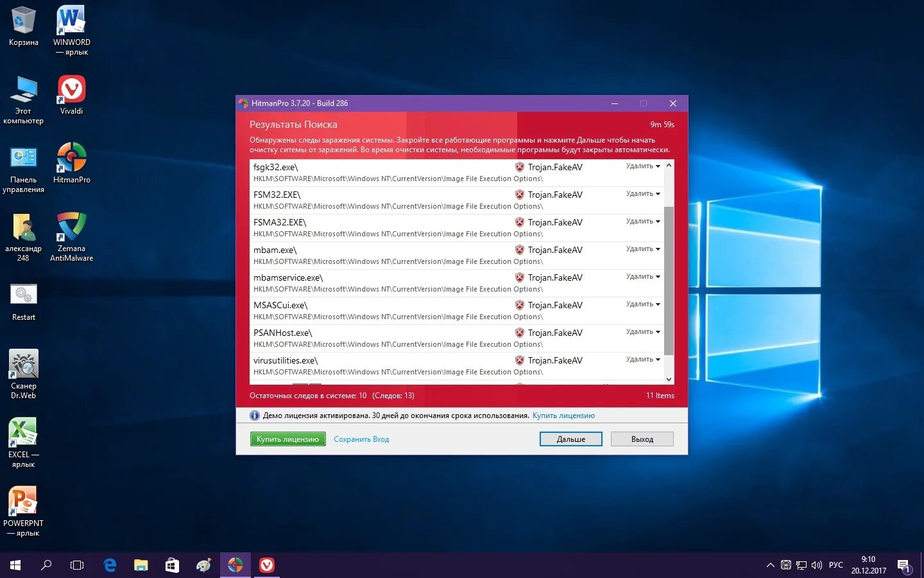Click the threat shield icon for FSMA32.EXE
The width and height of the screenshot is (924, 578).
[x=519, y=222]
